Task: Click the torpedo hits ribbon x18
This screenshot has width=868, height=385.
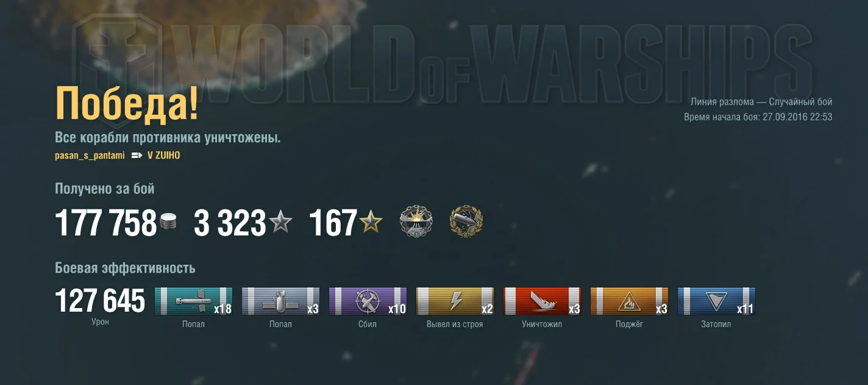Action: coord(193,301)
